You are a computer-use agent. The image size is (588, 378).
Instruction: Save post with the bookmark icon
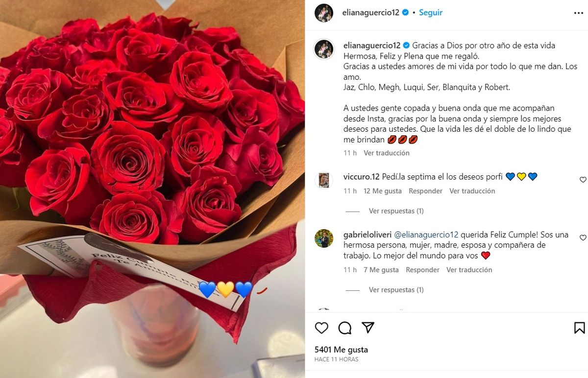(x=579, y=328)
